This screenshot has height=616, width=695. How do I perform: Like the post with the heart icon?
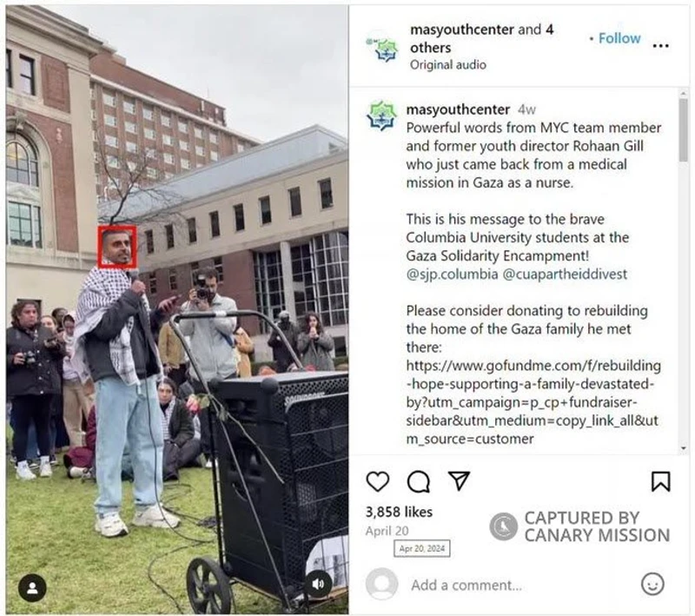pos(378,481)
